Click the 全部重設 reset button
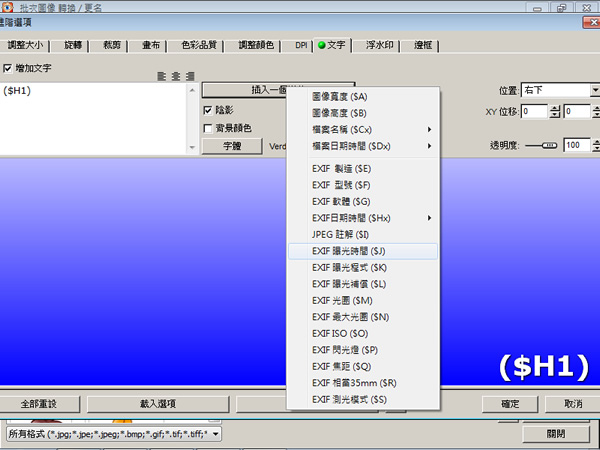The width and height of the screenshot is (600, 450). [x=39, y=404]
